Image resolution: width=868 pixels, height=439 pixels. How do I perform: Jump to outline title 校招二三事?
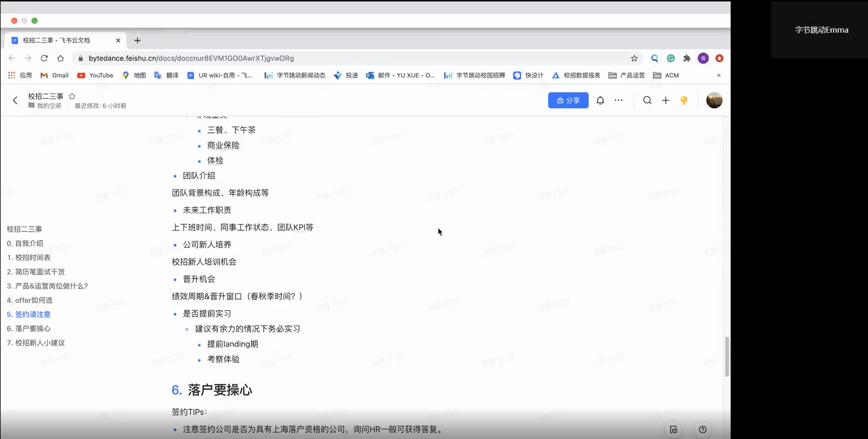[24, 229]
